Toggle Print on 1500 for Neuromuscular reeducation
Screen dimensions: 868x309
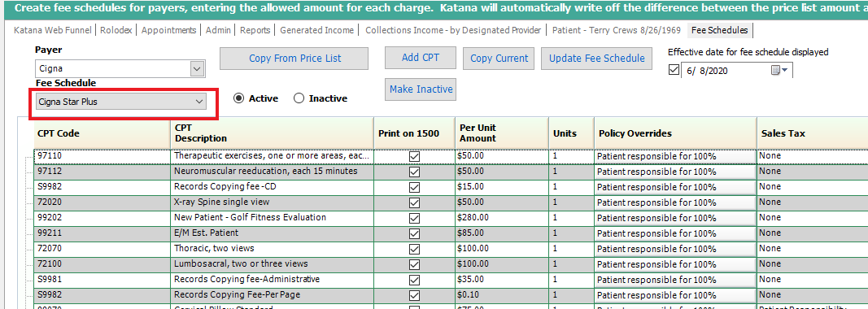[x=414, y=172]
